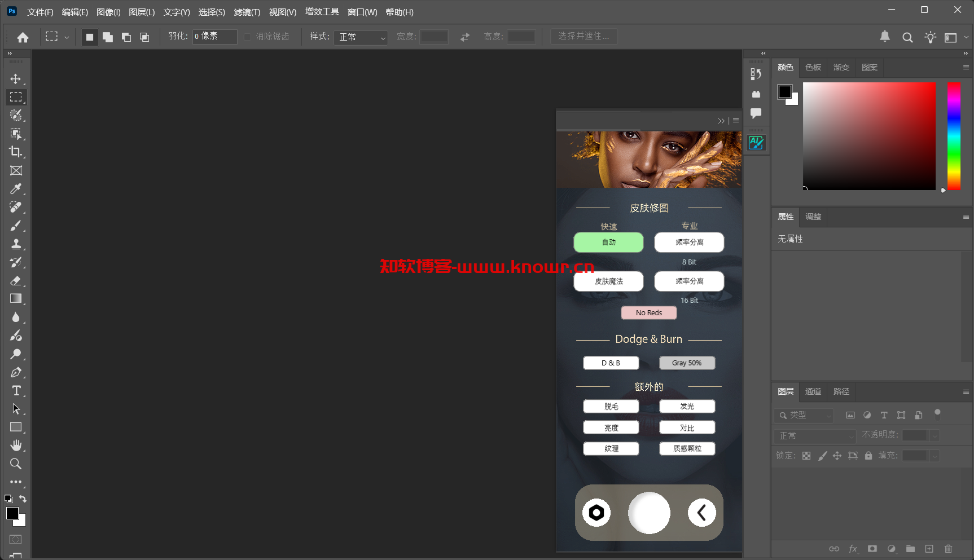Toggle lock all padlock icon

click(868, 456)
